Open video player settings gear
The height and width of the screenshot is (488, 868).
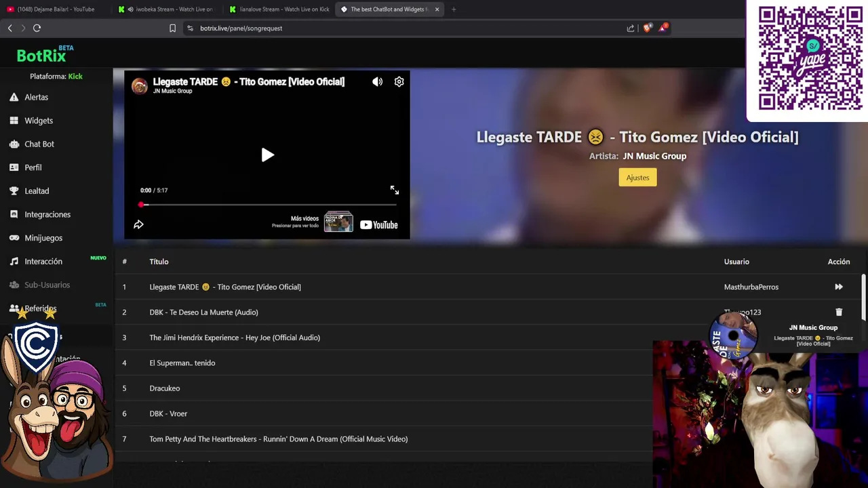tap(399, 82)
